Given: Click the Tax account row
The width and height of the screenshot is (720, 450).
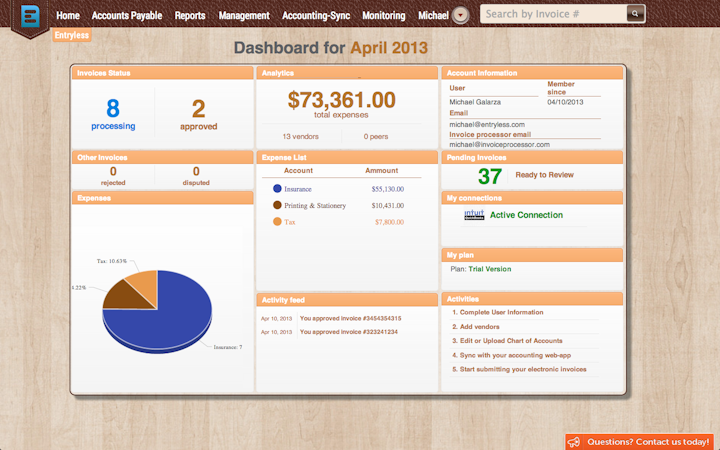Looking at the screenshot, I should pos(290,222).
